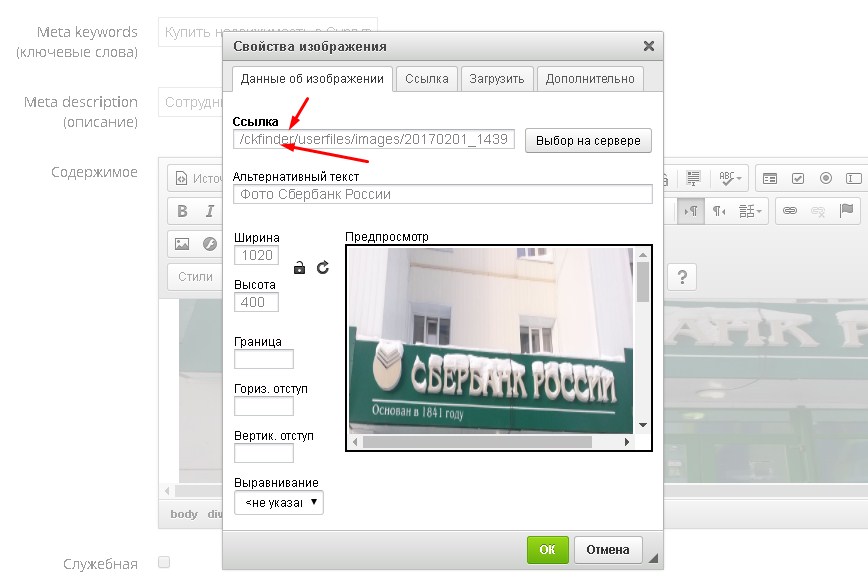868x586 pixels.
Task: Click the insert text field icon
Action: coord(854,178)
